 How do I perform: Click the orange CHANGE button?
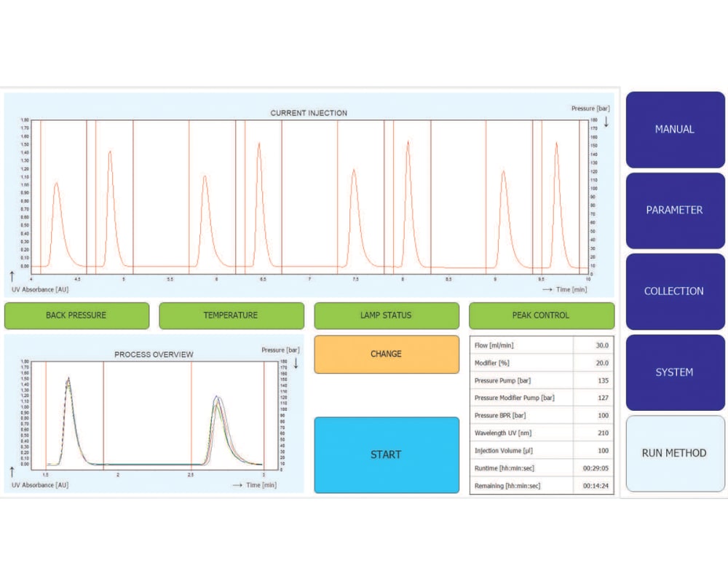click(387, 354)
